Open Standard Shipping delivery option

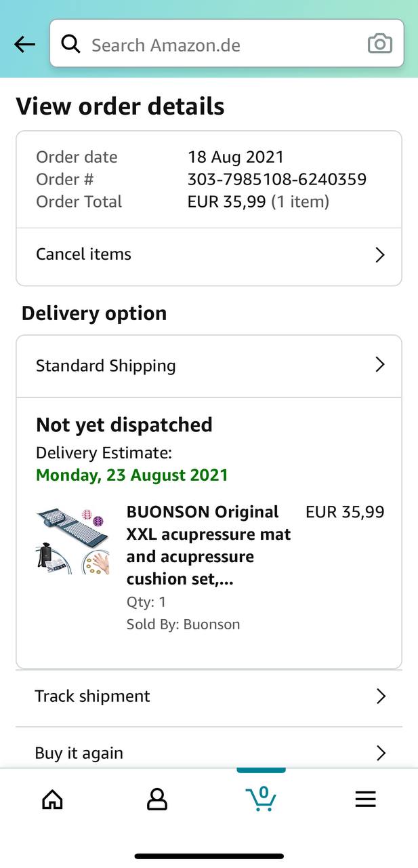point(209,366)
